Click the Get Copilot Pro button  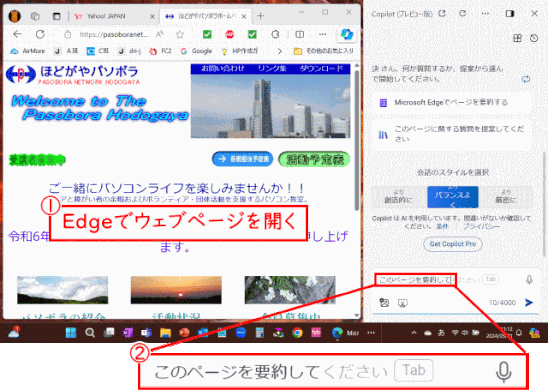(x=453, y=244)
